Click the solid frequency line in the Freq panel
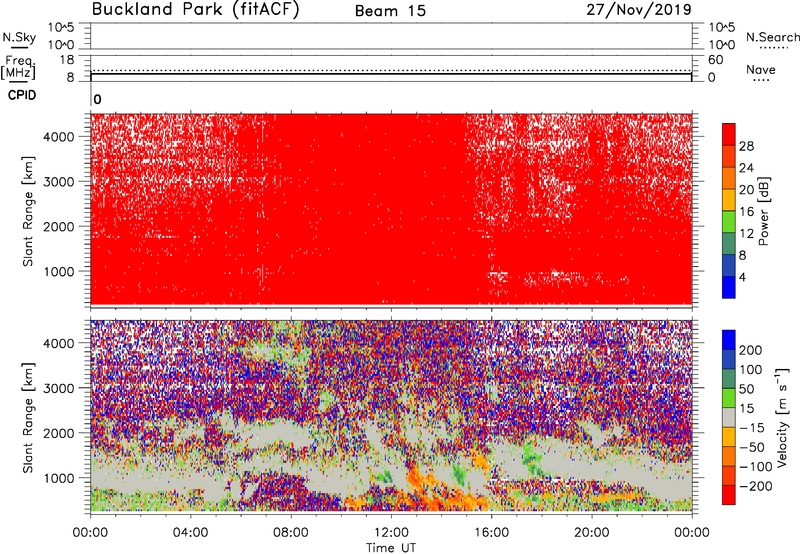The image size is (800, 554). click(391, 74)
